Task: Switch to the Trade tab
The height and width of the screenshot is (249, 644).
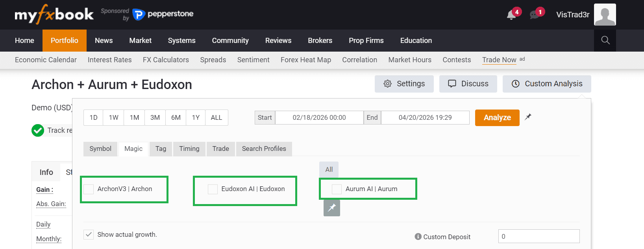Action: click(x=221, y=149)
